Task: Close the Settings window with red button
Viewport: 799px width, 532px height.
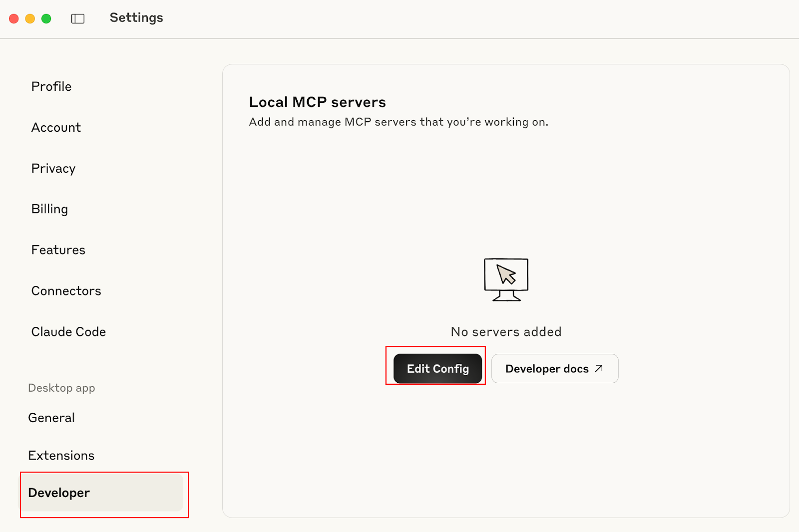Action: pos(14,18)
